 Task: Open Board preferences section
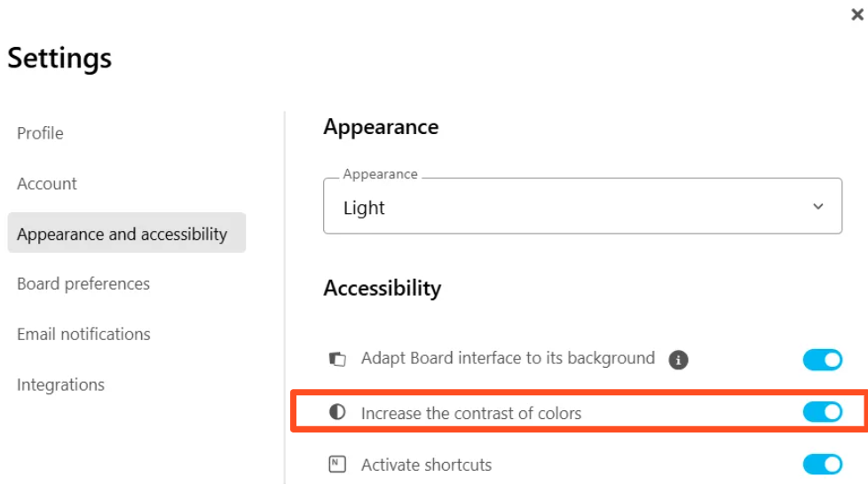[83, 284]
